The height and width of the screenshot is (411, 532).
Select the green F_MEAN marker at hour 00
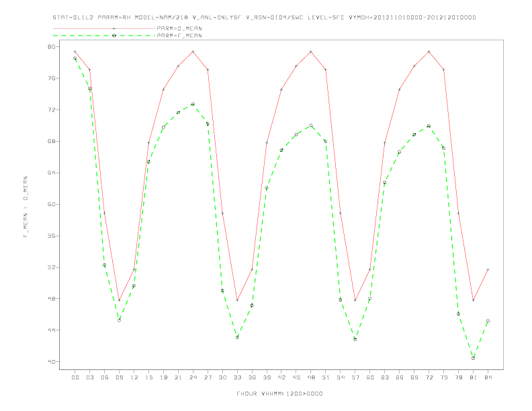pos(75,58)
